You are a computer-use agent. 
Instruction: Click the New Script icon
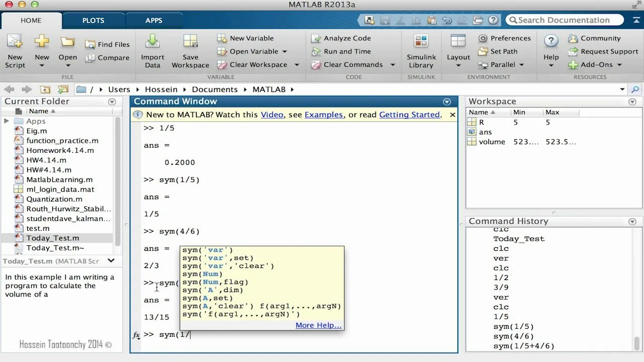[x=15, y=42]
